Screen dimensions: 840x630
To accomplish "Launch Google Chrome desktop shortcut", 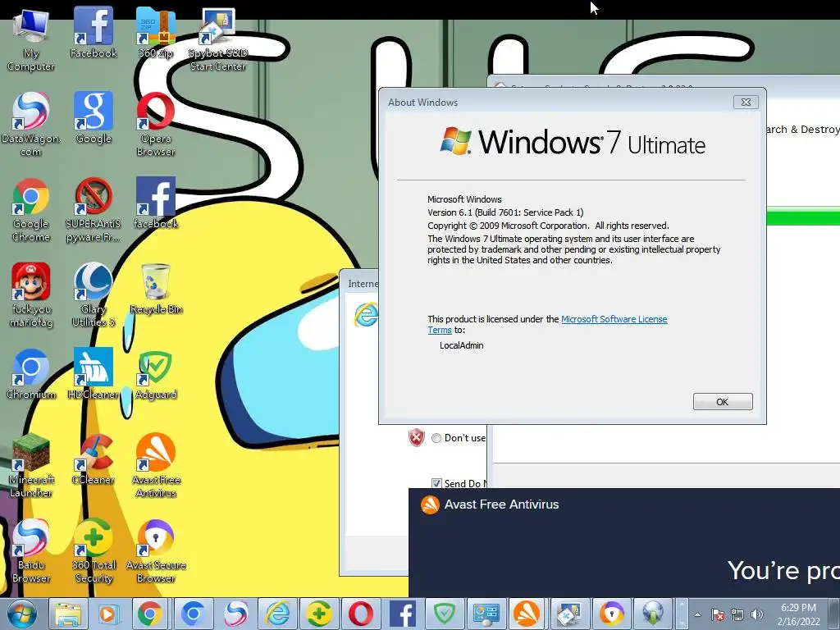I will 30,210.
